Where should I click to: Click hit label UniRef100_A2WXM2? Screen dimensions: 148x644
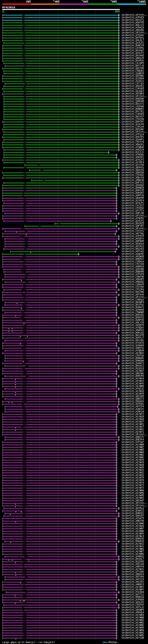[x=133, y=254]
